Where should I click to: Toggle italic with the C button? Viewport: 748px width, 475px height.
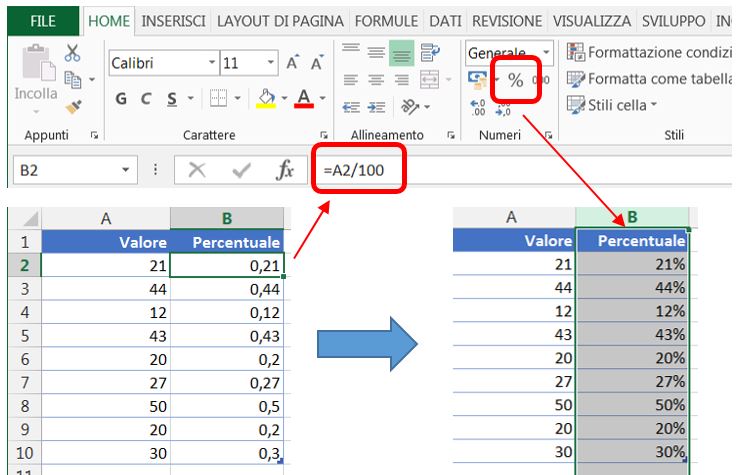[x=146, y=99]
